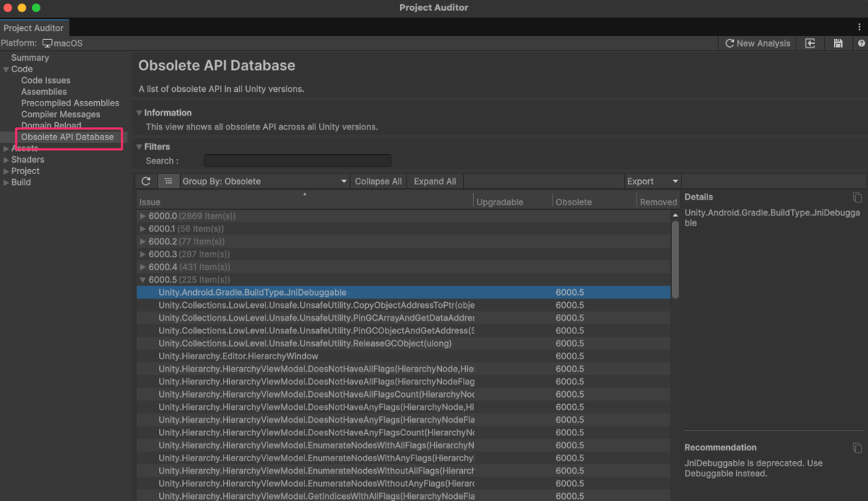The height and width of the screenshot is (501, 868).
Task: Copy the Details text with copy icon
Action: coord(857,197)
